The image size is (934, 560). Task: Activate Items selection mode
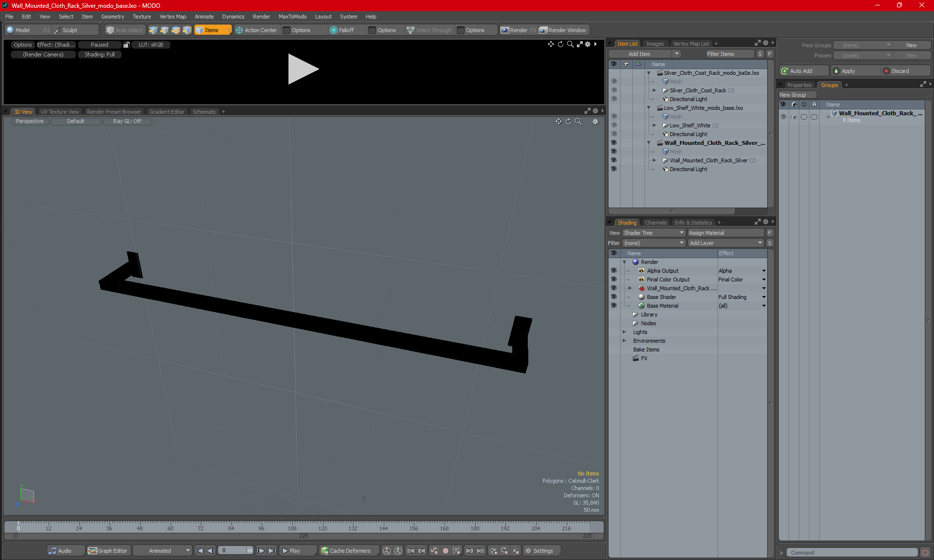point(213,30)
